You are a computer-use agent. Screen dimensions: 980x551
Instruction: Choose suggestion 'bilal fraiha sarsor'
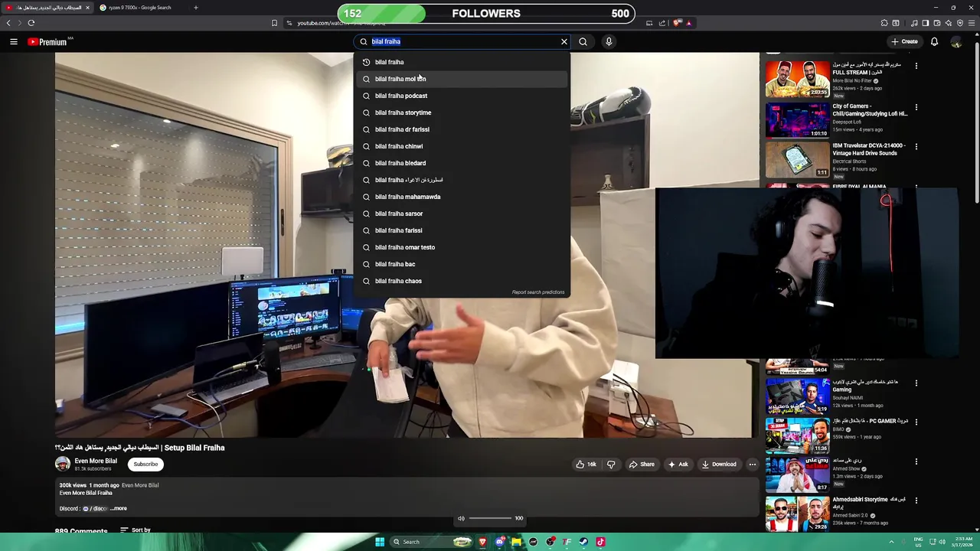pyautogui.click(x=462, y=214)
